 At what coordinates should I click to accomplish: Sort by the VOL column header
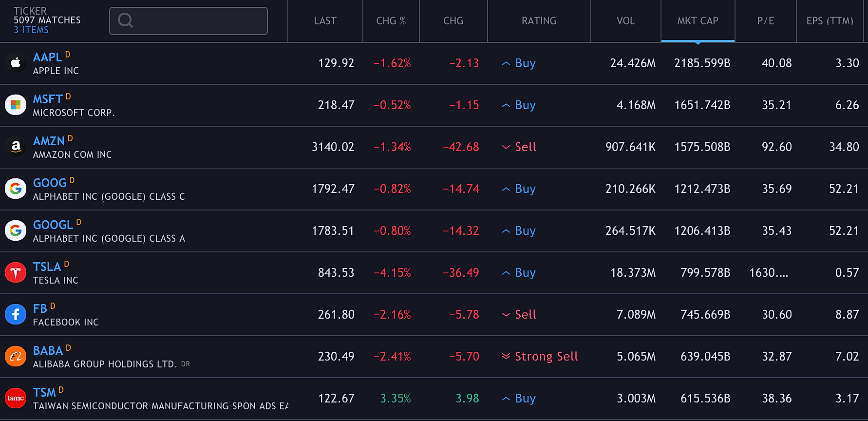(x=626, y=21)
